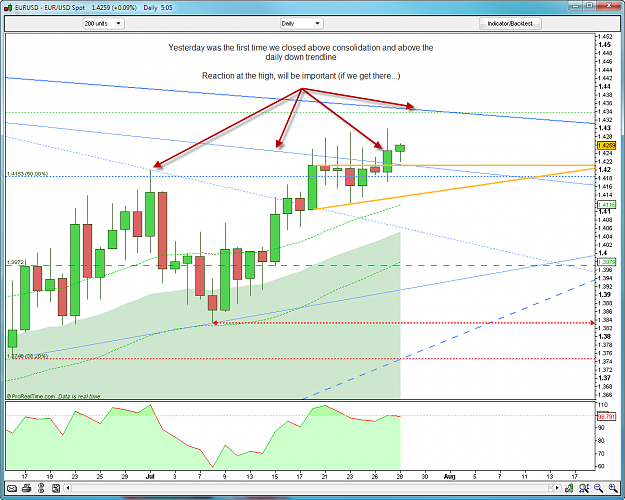625x500 pixels.
Task: Select the 1.4183 (50.00%) Fibonacci label
Action: pyautogui.click(x=27, y=174)
